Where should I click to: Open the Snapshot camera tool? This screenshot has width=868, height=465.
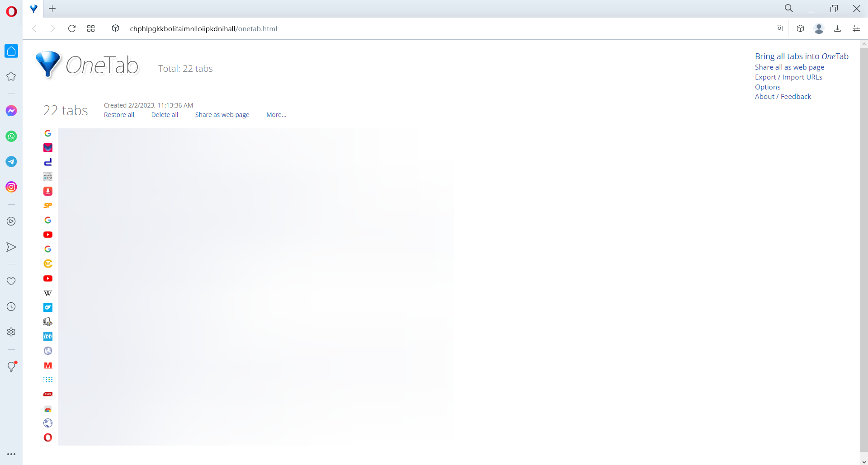pyautogui.click(x=779, y=28)
